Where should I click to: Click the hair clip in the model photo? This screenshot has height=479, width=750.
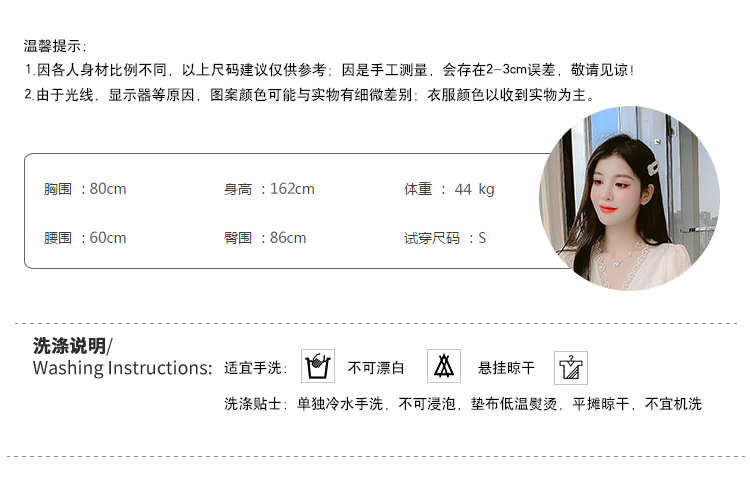pyautogui.click(x=652, y=166)
